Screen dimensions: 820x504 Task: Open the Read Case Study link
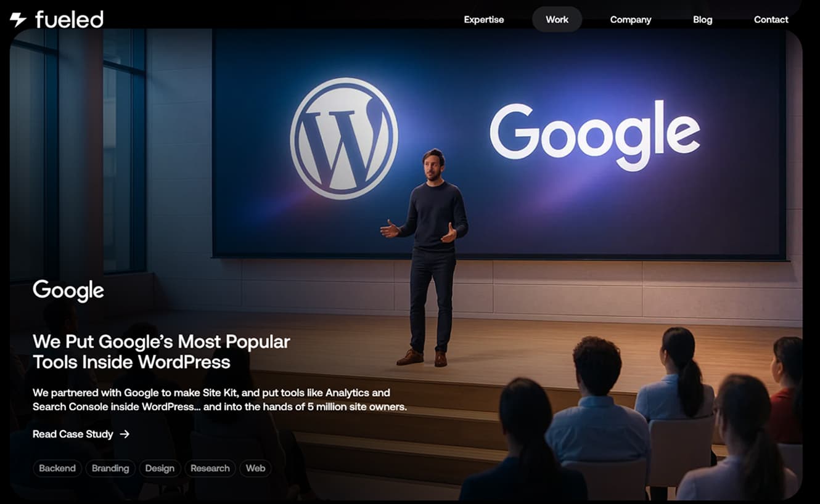73,434
